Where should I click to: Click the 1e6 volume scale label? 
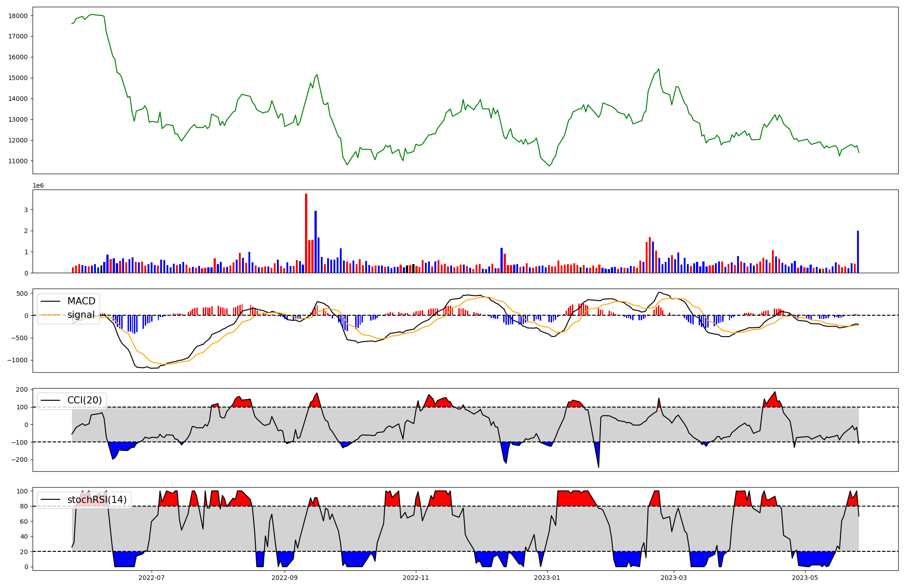pyautogui.click(x=38, y=186)
